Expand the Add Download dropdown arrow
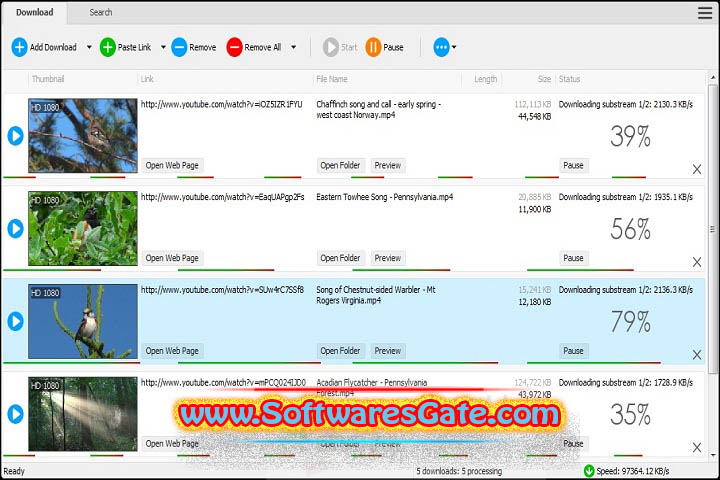Image resolution: width=720 pixels, height=480 pixels. pos(89,47)
